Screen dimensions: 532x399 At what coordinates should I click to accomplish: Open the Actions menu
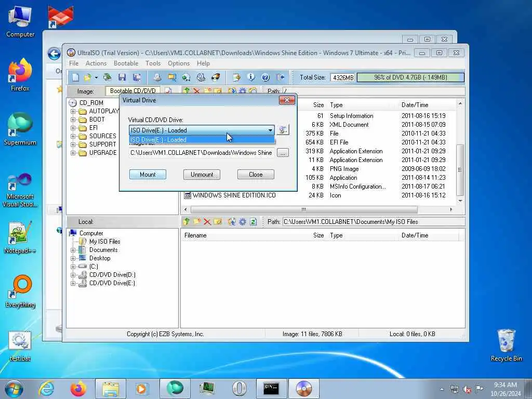[x=96, y=63]
